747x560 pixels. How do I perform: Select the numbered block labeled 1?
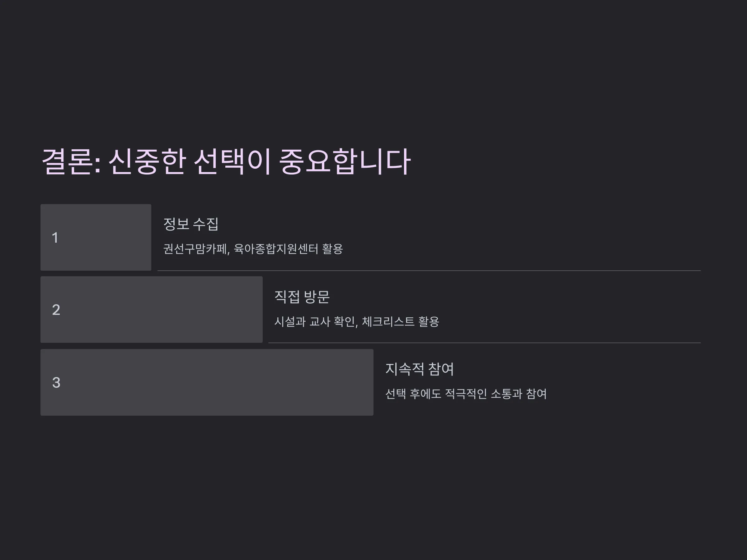coord(96,237)
